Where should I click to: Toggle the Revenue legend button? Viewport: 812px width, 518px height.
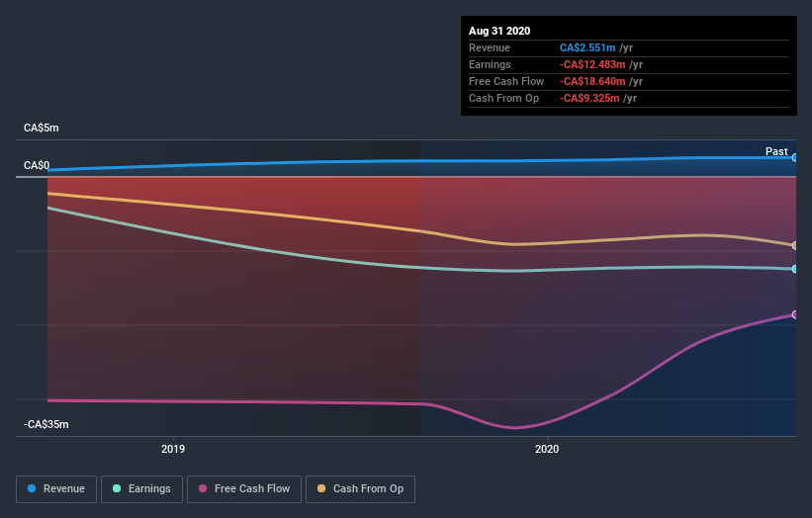click(x=56, y=489)
